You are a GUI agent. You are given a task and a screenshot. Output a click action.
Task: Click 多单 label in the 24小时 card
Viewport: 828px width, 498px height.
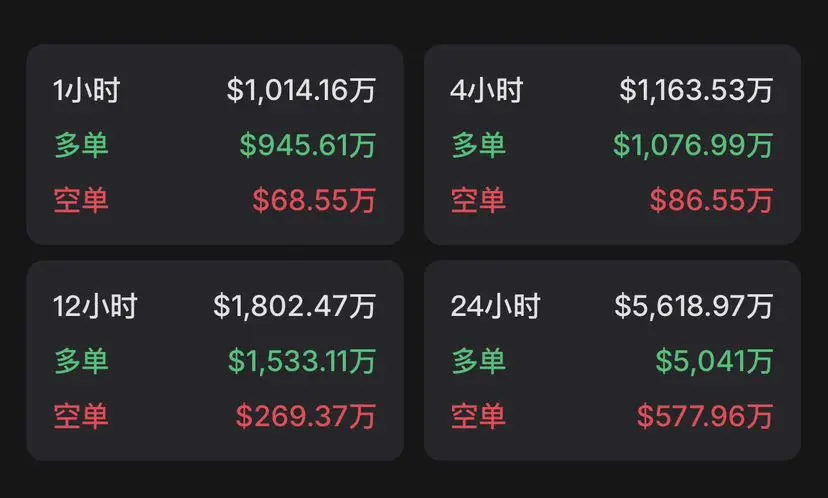point(478,361)
